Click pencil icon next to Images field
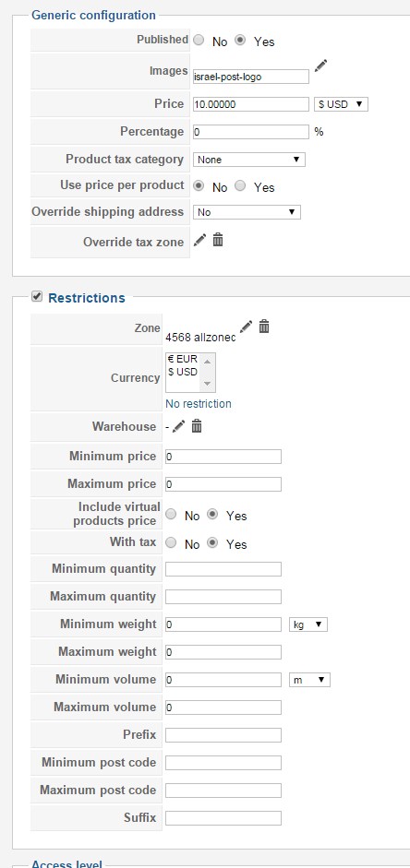Screen dimensions: 410x868 (320, 65)
